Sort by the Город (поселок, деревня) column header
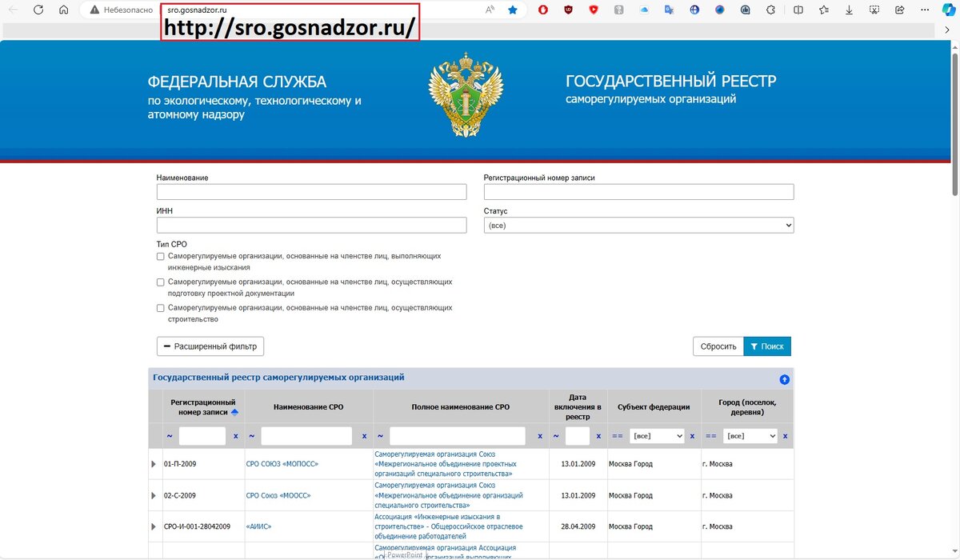The height and width of the screenshot is (560, 960). [747, 407]
